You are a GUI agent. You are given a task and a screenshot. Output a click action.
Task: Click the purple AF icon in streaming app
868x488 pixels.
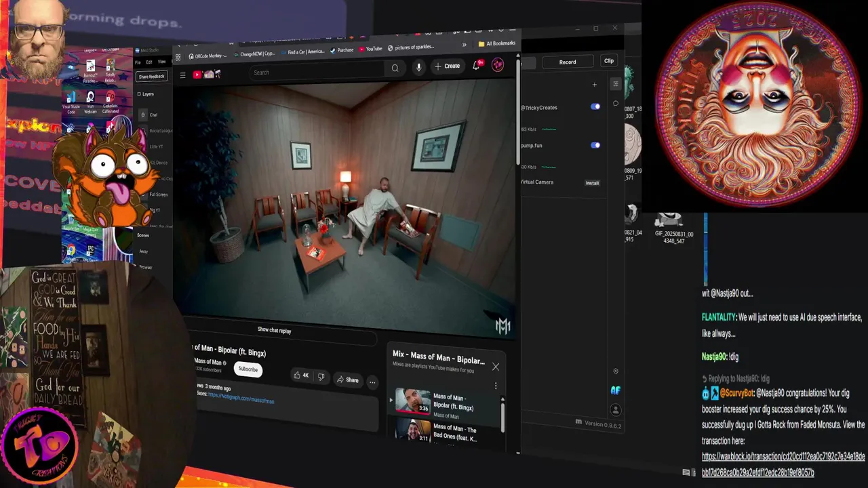click(615, 390)
